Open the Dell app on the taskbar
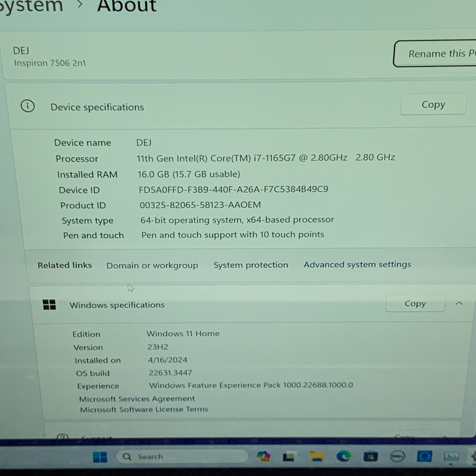 coord(397,456)
